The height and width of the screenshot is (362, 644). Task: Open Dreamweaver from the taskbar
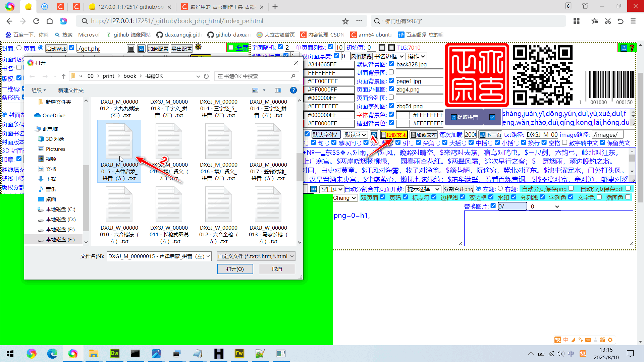click(114, 353)
